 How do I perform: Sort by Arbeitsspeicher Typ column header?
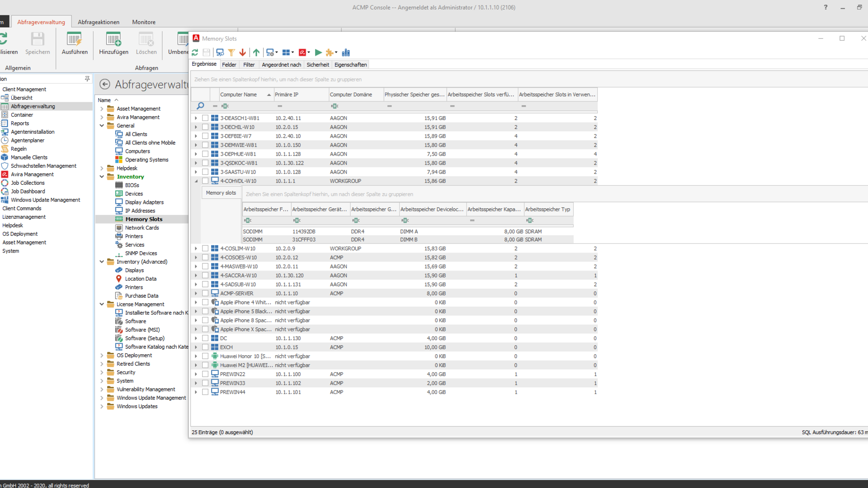tap(548, 209)
